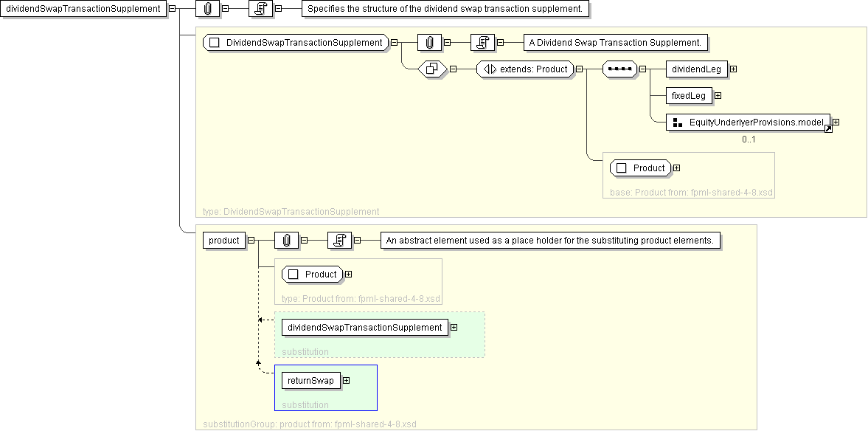Expand the EquityUnderlyerProvisions.model group
Image resolution: width=868 pixels, height=431 pixels.
(836, 123)
